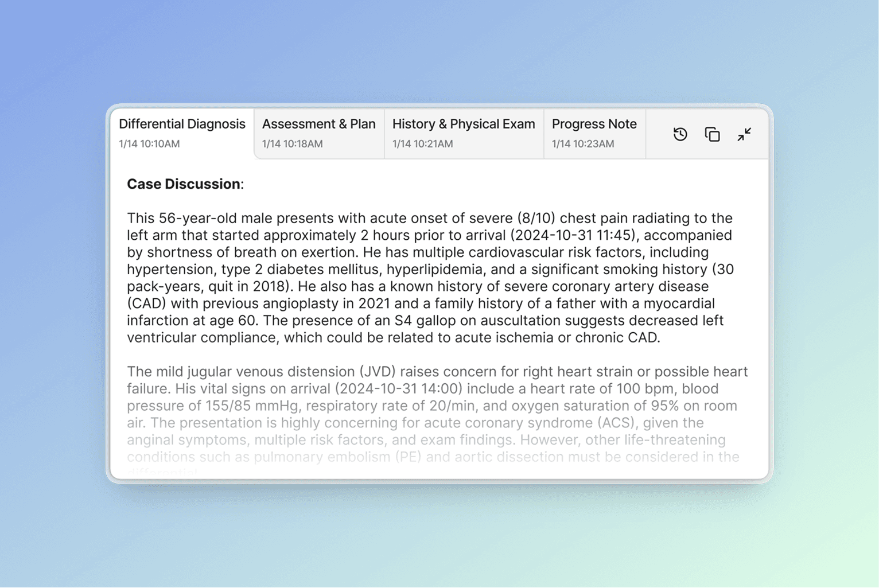Open the Assessment & Plan tab
The width and height of the screenshot is (879, 588).
click(x=319, y=133)
